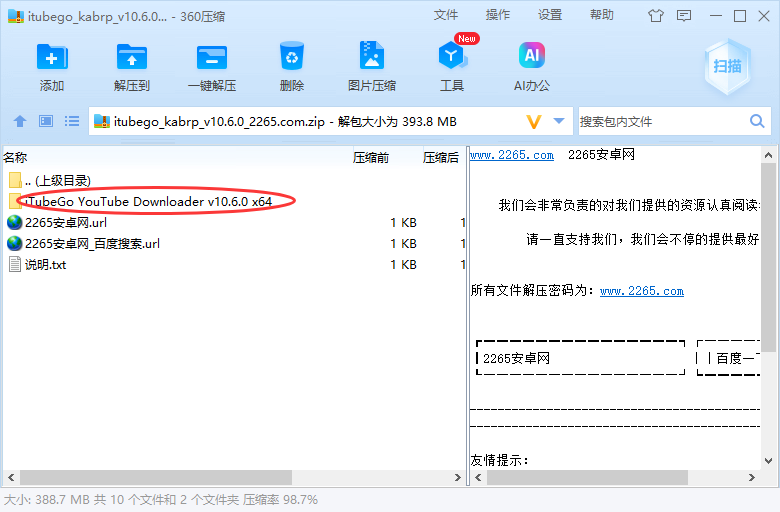The width and height of the screenshot is (780, 512).
Task: Click the 添加 (Add) toolbar icon
Action: 52,57
